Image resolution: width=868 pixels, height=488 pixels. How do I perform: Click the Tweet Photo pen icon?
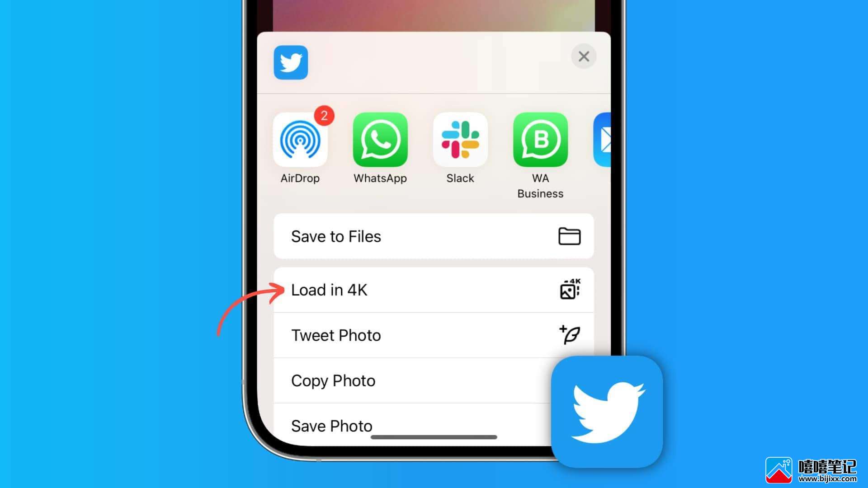(x=569, y=334)
